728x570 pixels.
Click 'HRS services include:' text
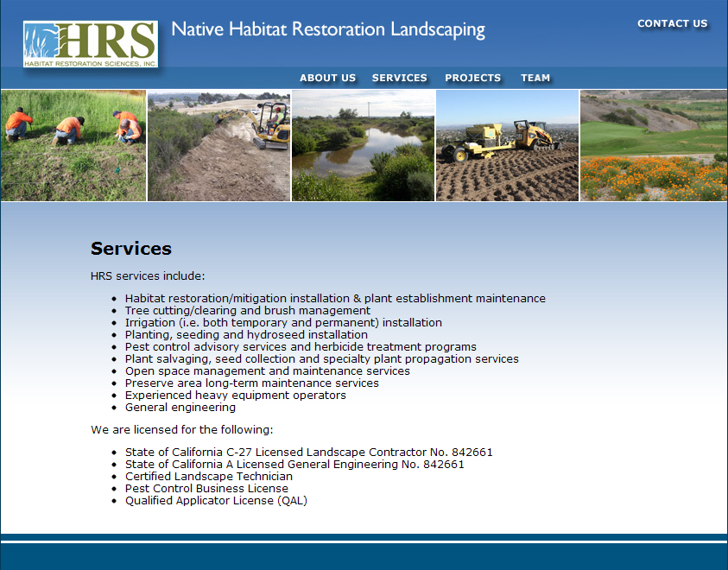148,275
